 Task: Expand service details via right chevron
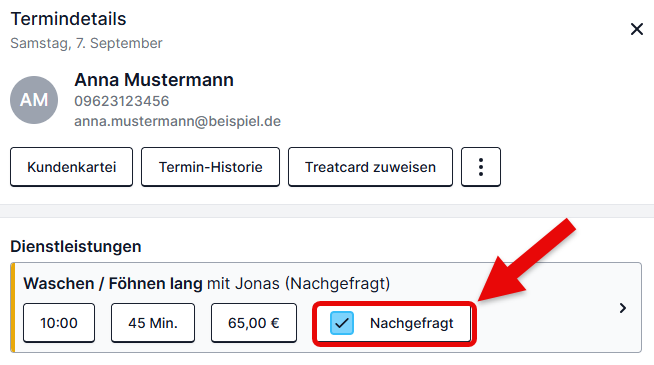click(x=623, y=308)
